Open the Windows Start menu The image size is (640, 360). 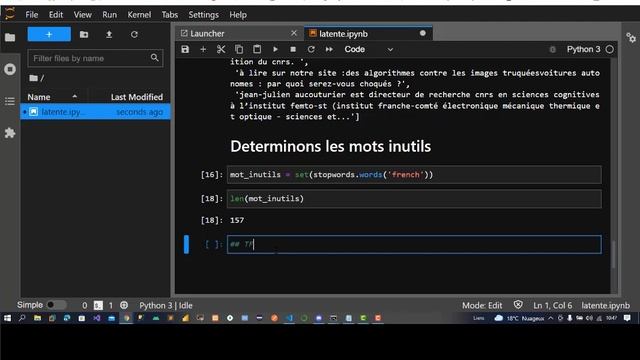8,318
